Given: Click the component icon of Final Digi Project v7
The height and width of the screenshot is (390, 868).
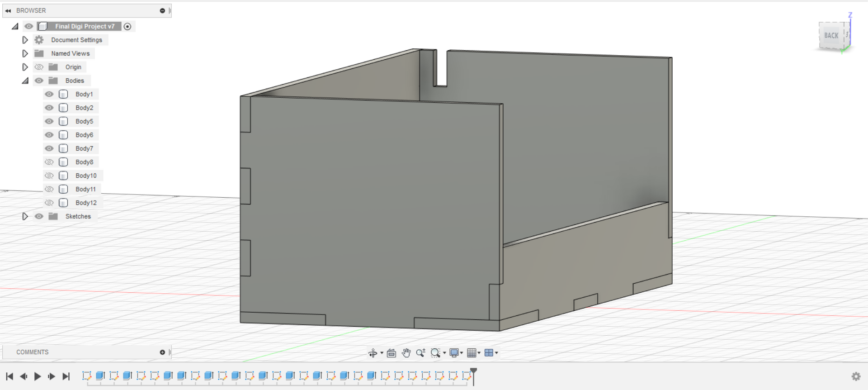Looking at the screenshot, I should tap(43, 26).
